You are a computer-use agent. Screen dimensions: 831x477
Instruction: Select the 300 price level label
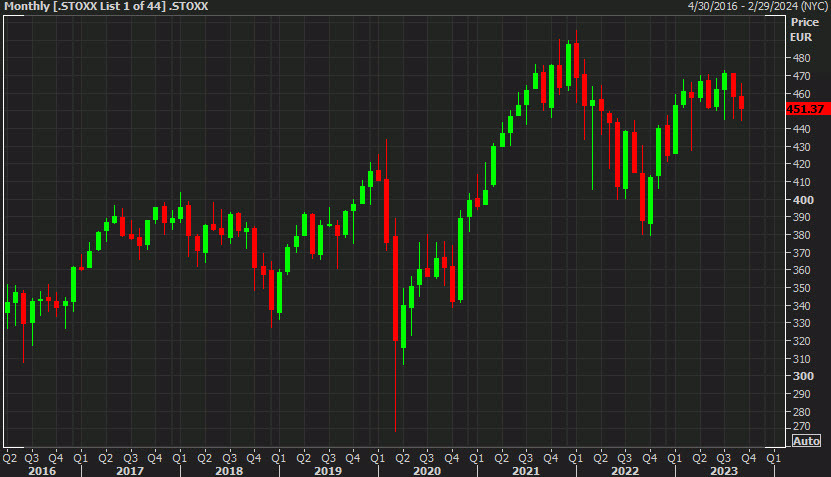click(x=803, y=376)
